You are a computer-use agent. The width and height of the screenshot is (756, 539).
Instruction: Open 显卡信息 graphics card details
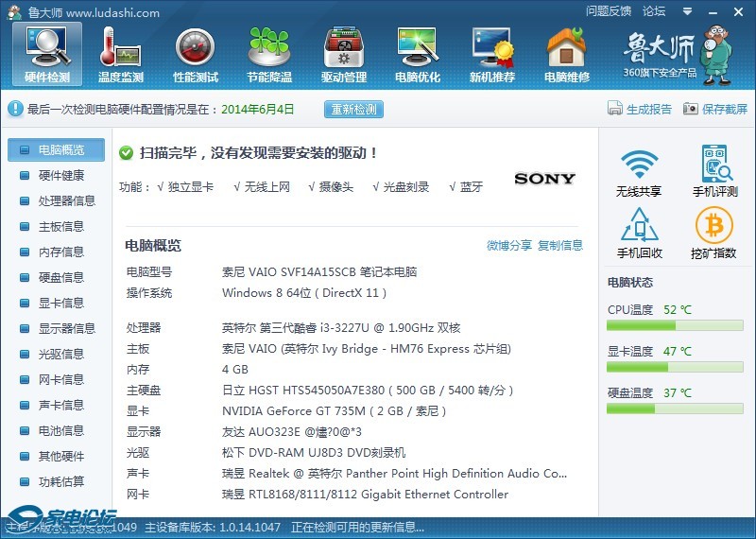60,303
